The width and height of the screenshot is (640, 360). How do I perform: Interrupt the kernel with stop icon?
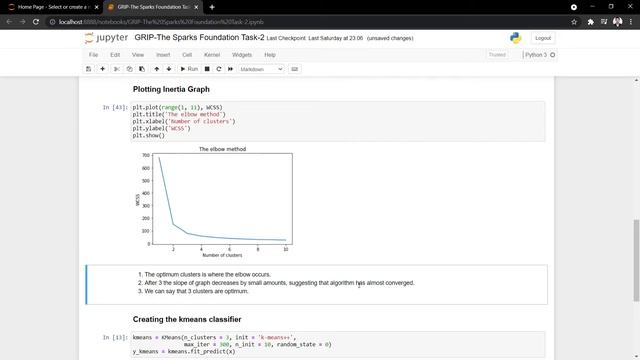[207, 69]
